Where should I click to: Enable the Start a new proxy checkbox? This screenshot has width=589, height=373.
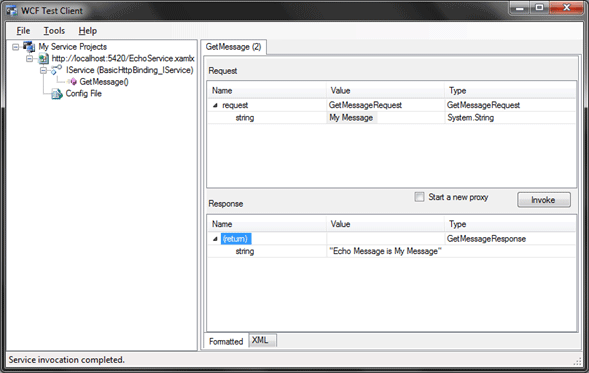pyautogui.click(x=419, y=197)
